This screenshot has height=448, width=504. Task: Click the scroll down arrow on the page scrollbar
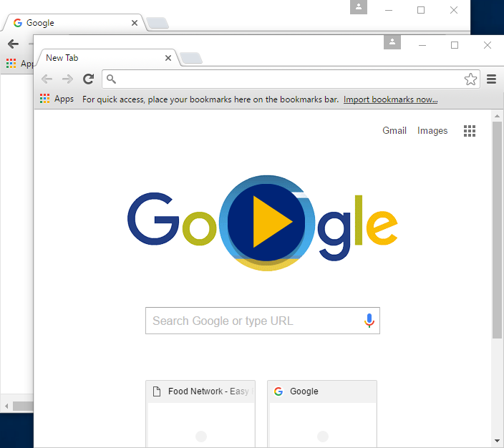(x=497, y=440)
